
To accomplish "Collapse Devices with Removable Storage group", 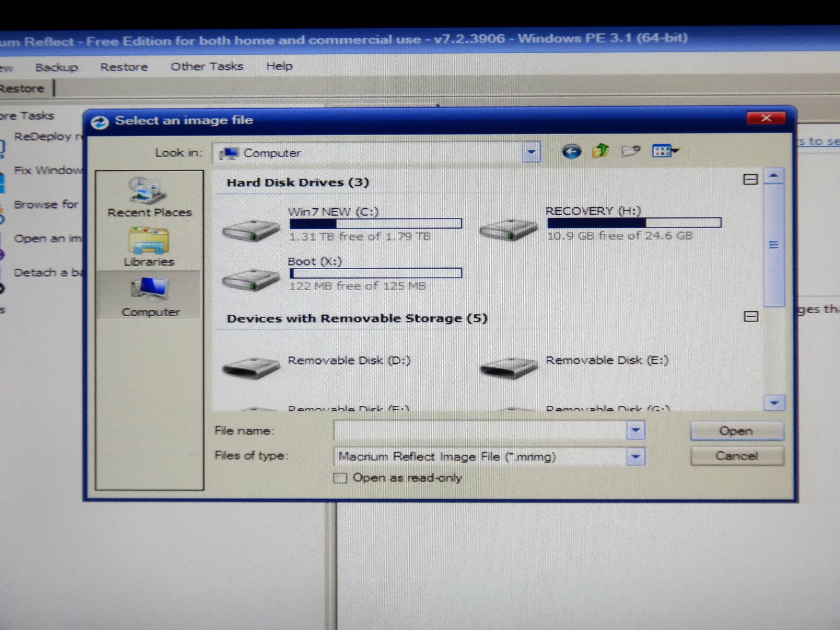I will pos(751,316).
